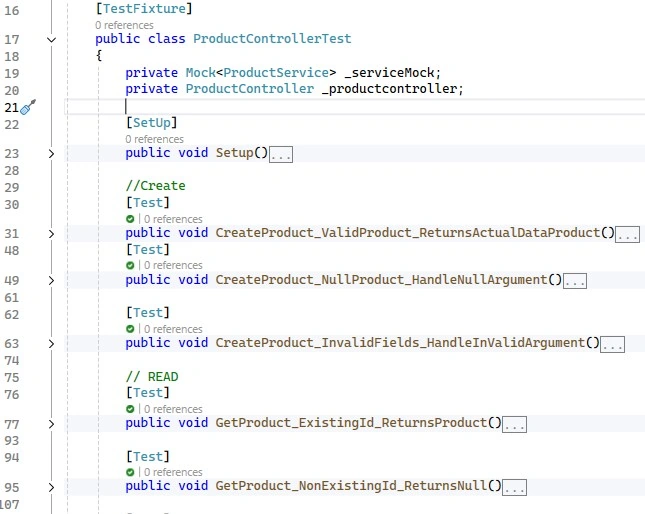This screenshot has width=645, height=514.
Task: Click the screwdriver quick actions icon on line 21
Action: (28, 107)
